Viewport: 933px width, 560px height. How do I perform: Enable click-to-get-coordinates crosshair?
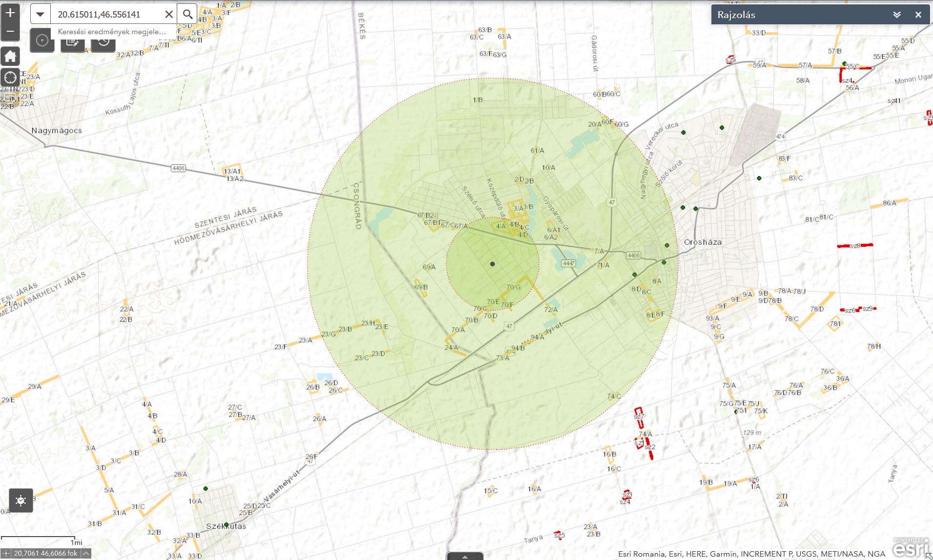coord(6,553)
